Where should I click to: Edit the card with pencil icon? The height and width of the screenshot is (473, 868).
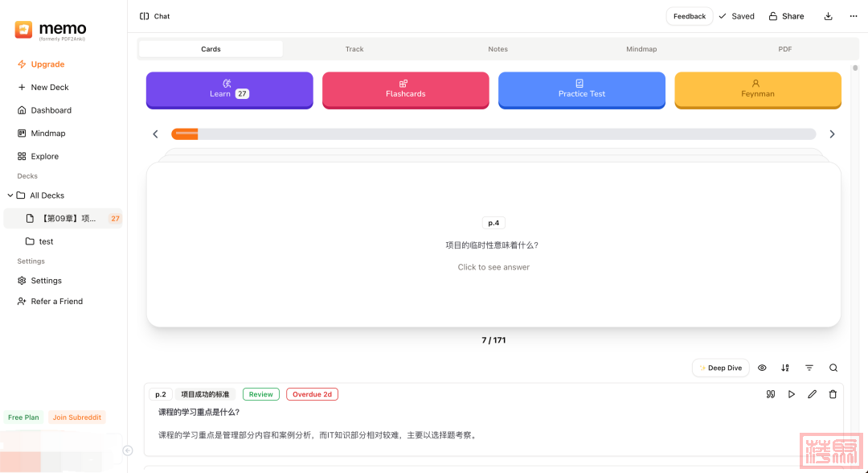pos(812,394)
